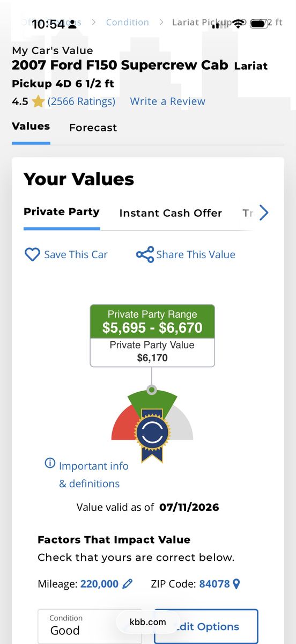Tap the location pin next to ZIP code
This screenshot has height=644, width=296.
(236, 584)
